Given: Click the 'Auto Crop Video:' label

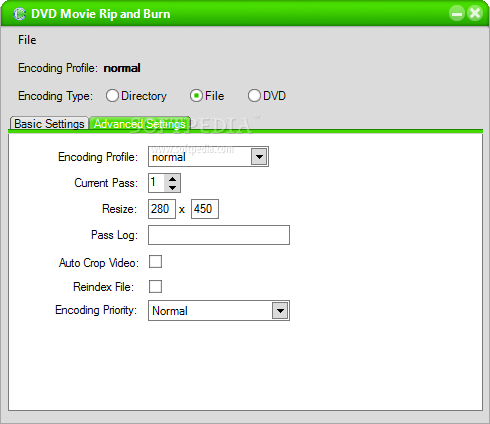Looking at the screenshot, I should click(x=99, y=263).
